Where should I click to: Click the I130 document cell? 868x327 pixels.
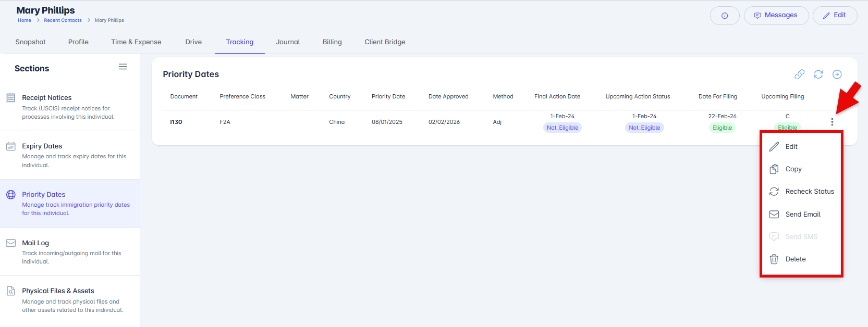(x=176, y=122)
